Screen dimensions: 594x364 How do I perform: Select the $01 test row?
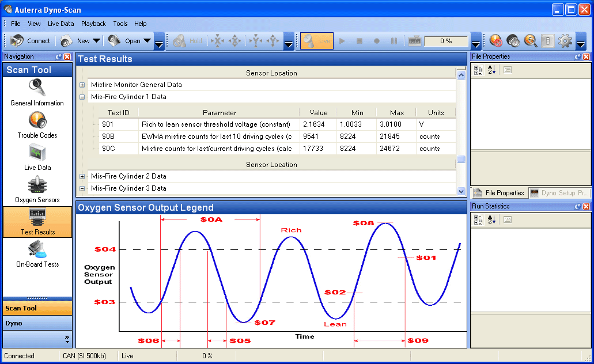click(x=277, y=124)
